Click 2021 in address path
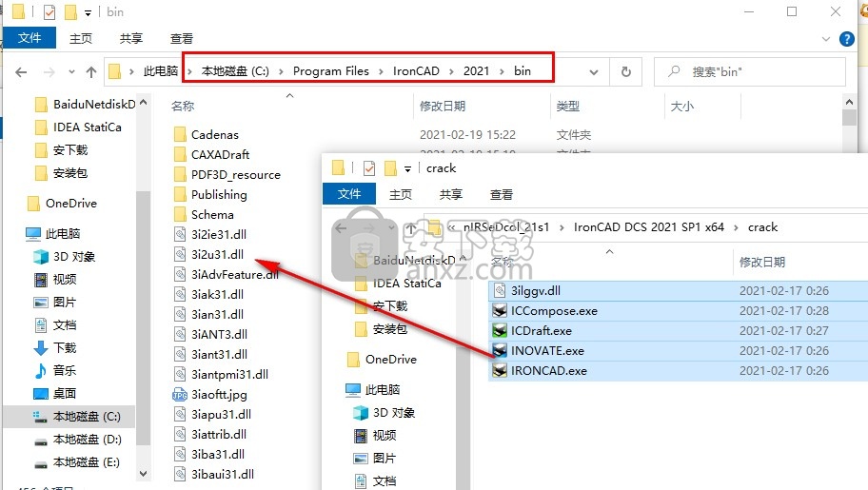The width and height of the screenshot is (868, 490). coord(477,70)
